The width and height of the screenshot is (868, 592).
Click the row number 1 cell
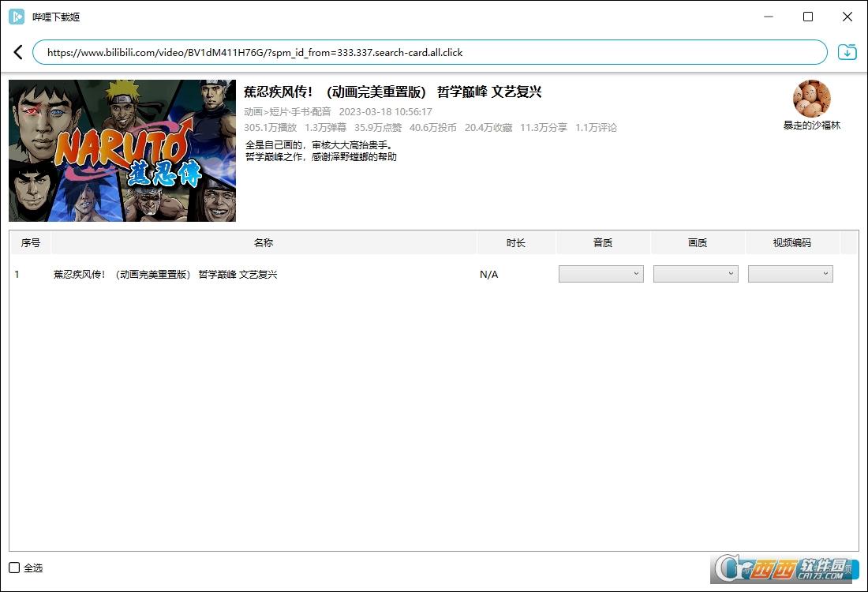17,274
